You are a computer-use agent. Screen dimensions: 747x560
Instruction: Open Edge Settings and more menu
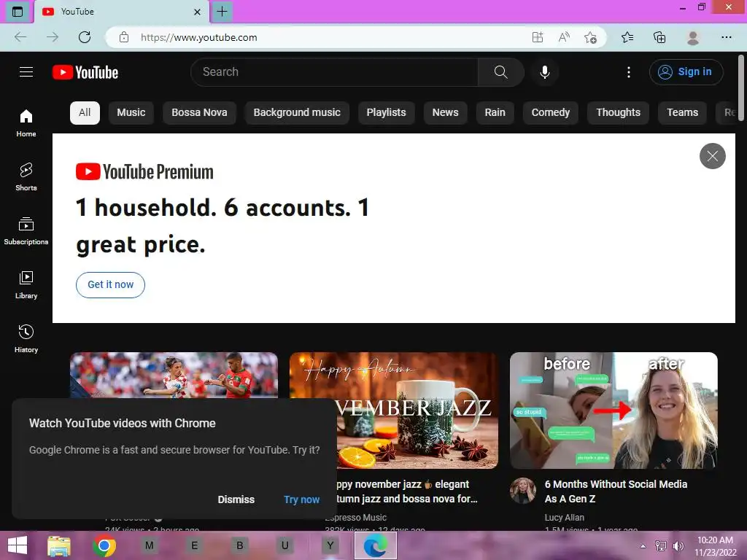(726, 37)
